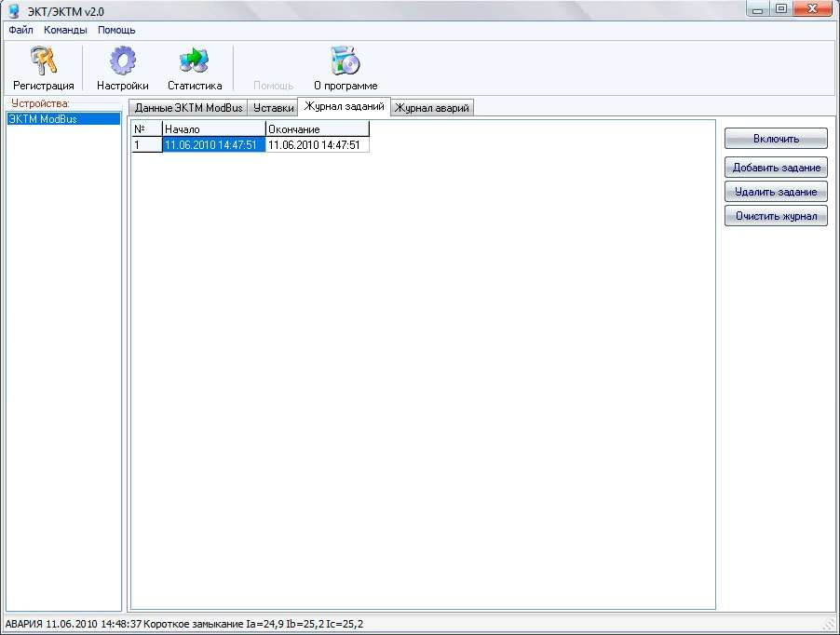Select the Окончание cell of row 1
The image size is (840, 635).
[318, 144]
